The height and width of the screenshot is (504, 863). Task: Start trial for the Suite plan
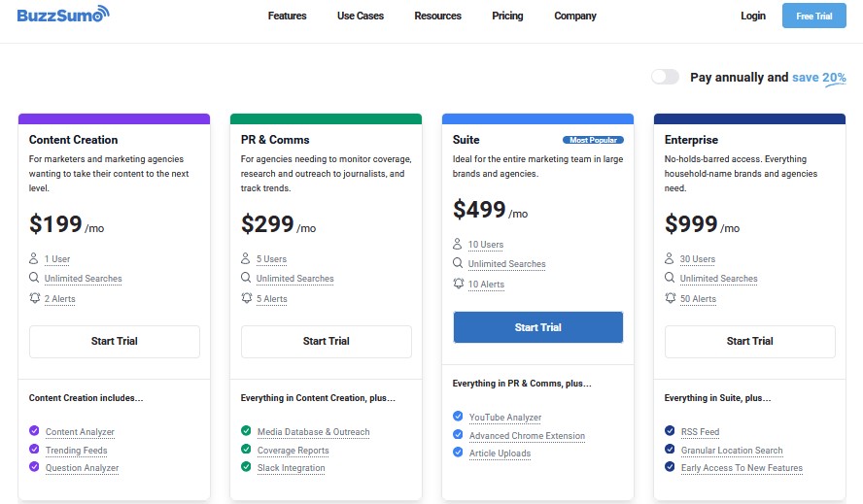[x=537, y=327]
